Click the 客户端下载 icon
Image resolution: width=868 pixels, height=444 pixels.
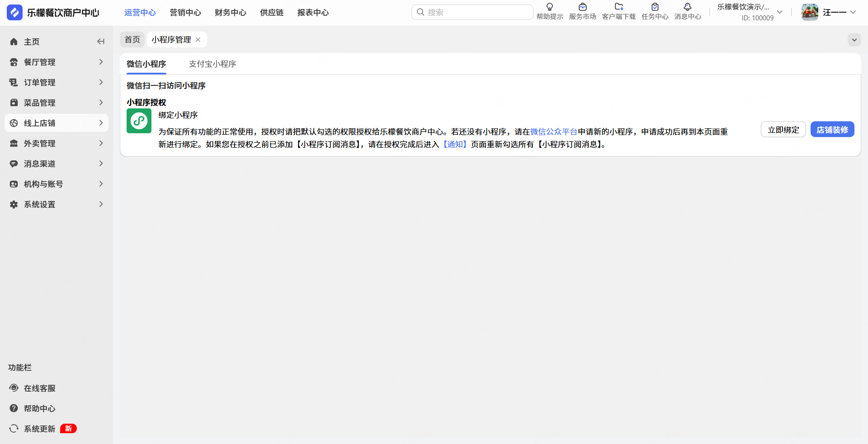(x=619, y=7)
